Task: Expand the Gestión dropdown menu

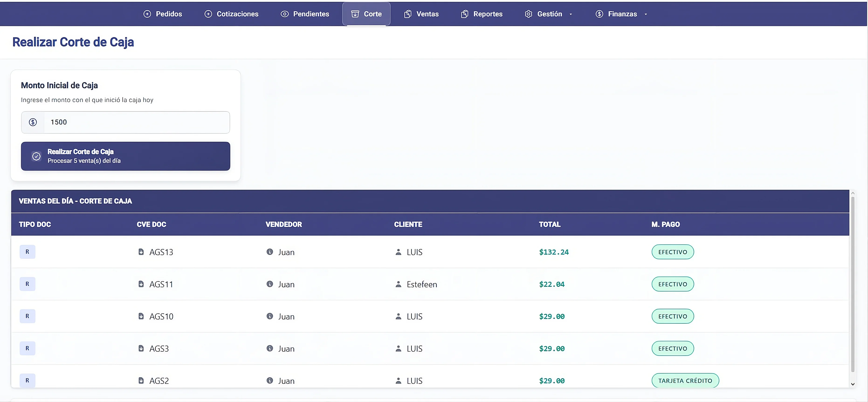Action: (x=549, y=14)
